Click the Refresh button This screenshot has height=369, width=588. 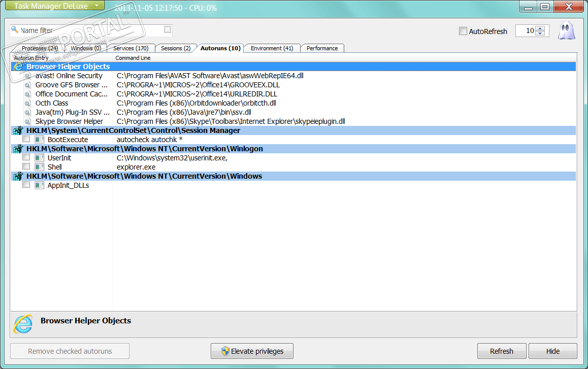(502, 351)
